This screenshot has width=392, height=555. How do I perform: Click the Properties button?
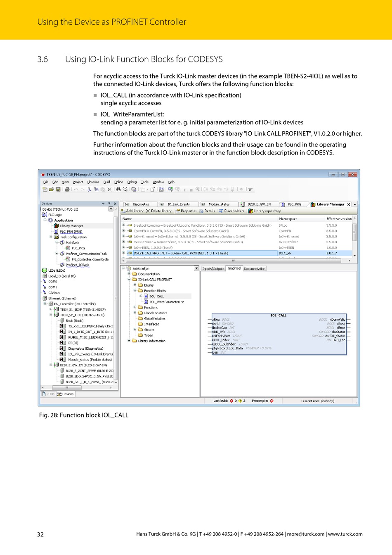click(x=186, y=211)
